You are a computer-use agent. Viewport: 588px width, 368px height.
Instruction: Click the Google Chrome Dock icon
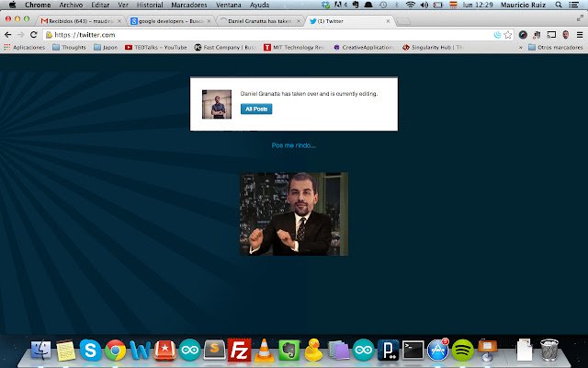116,350
